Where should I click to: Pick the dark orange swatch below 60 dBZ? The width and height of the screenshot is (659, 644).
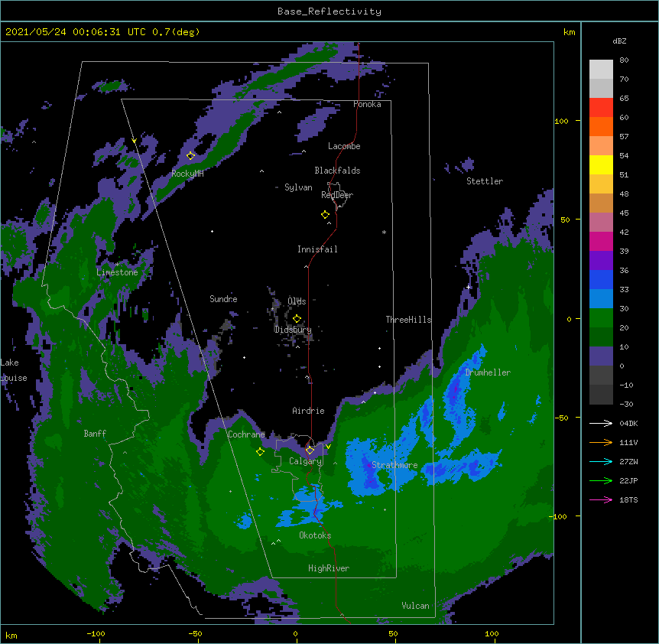[601, 126]
